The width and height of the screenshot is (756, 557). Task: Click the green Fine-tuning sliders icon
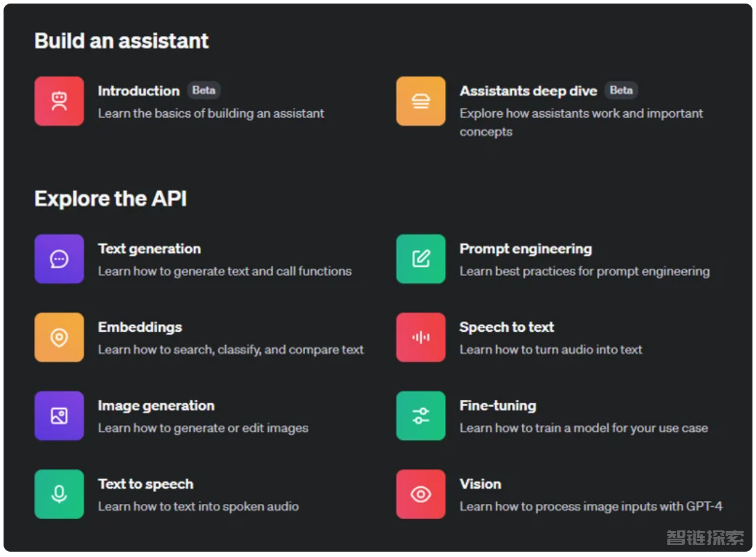pos(421,416)
